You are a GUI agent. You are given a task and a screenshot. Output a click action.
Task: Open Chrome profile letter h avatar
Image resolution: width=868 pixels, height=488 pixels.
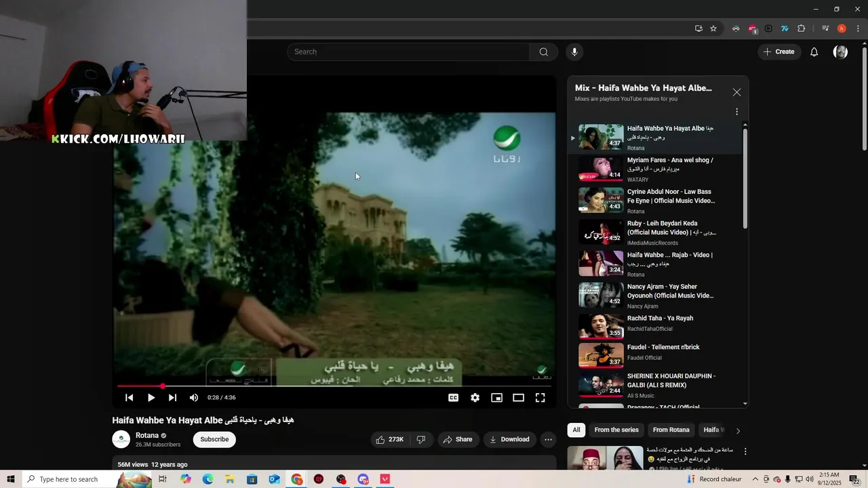coord(842,28)
